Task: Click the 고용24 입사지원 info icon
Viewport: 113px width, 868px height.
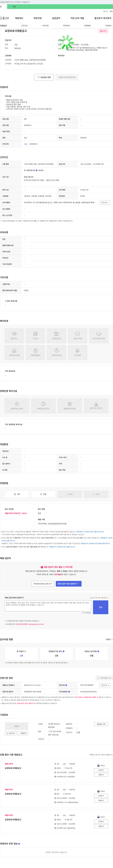Action: click(98, 651)
